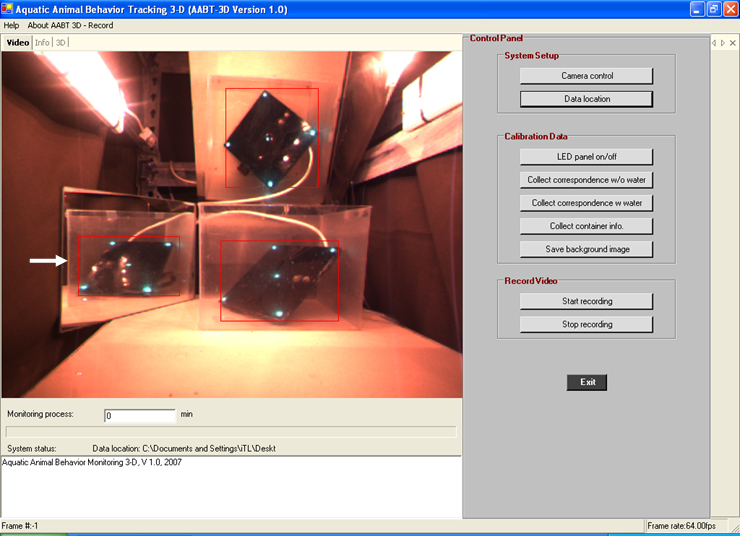The width and height of the screenshot is (741, 538).
Task: Switch to the Info tab
Action: click(41, 43)
